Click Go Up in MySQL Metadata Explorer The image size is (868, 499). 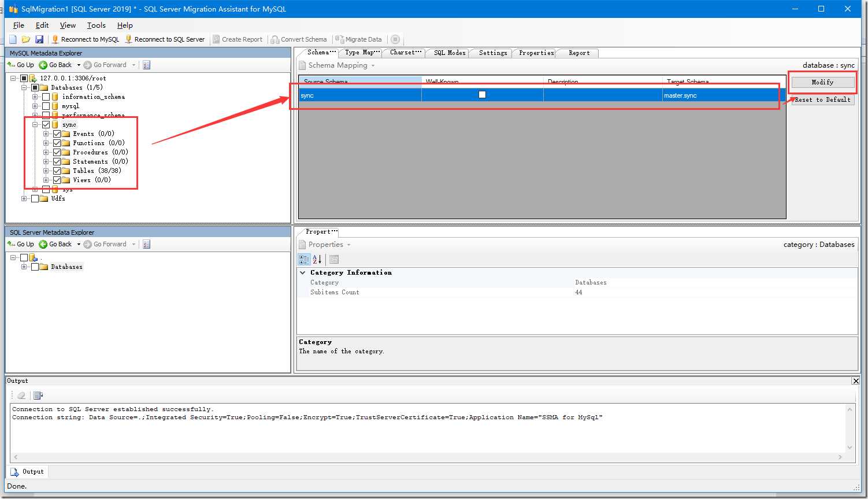click(21, 65)
